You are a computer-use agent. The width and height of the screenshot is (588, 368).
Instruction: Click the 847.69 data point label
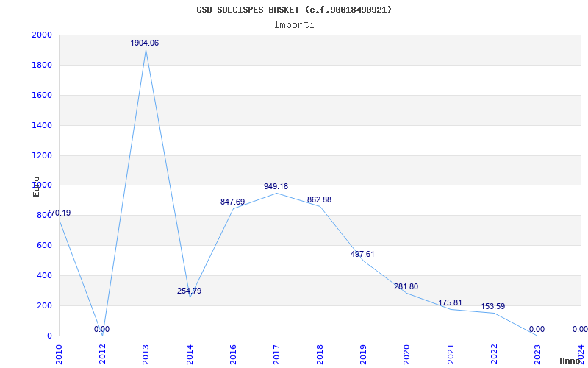pos(232,202)
